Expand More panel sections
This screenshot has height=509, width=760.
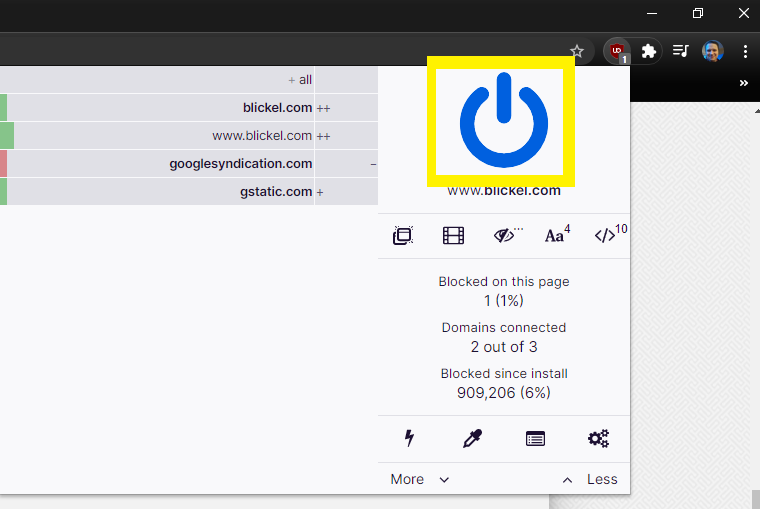coord(420,479)
